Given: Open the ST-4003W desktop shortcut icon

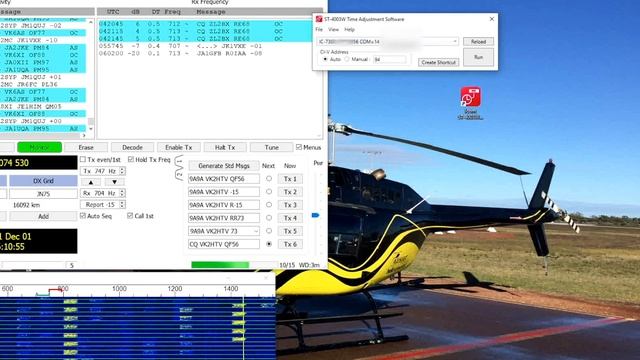Looking at the screenshot, I should 470,97.
